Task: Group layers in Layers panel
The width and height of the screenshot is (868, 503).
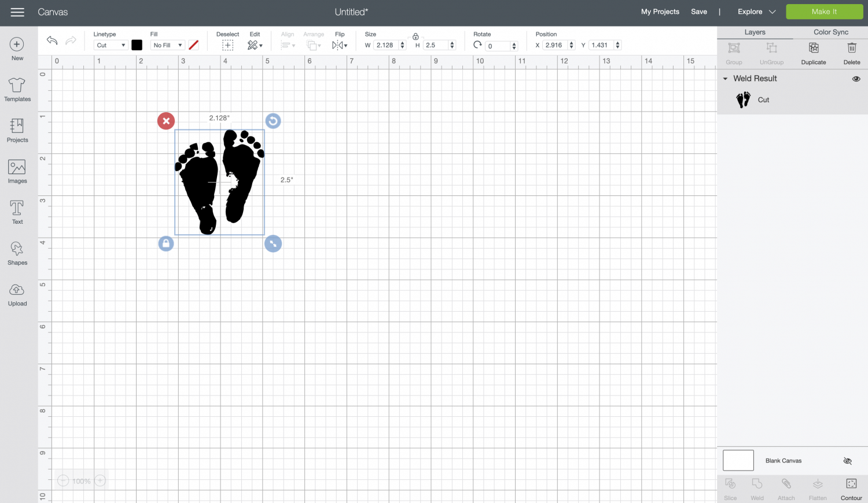Action: 734,53
